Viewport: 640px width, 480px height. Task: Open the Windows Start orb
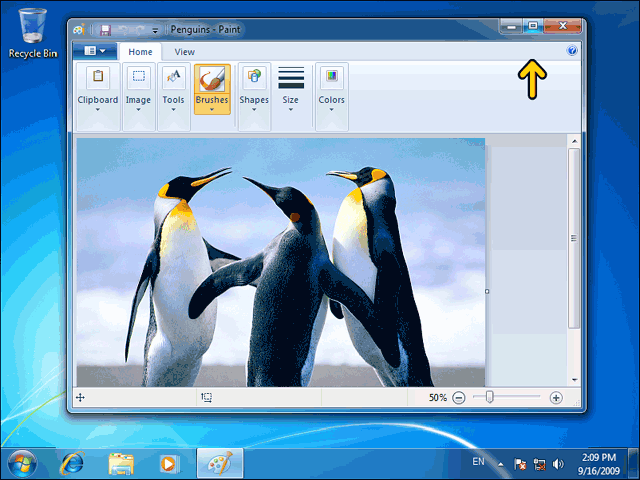22,464
